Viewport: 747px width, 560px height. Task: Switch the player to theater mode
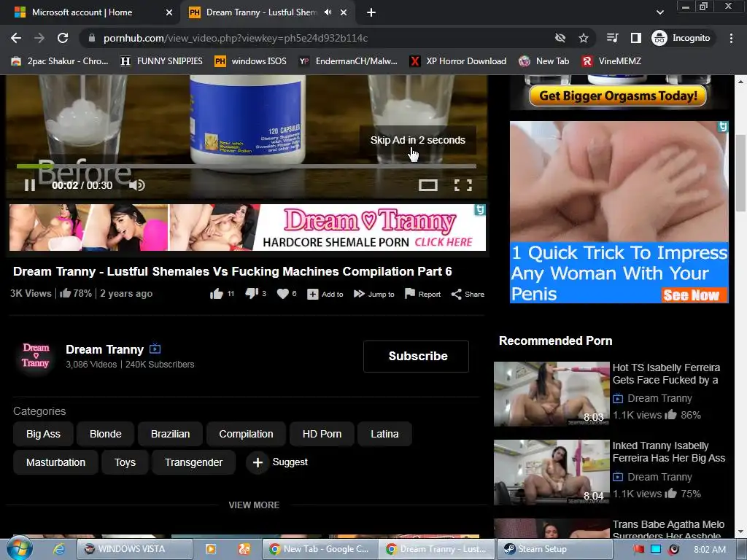427,185
